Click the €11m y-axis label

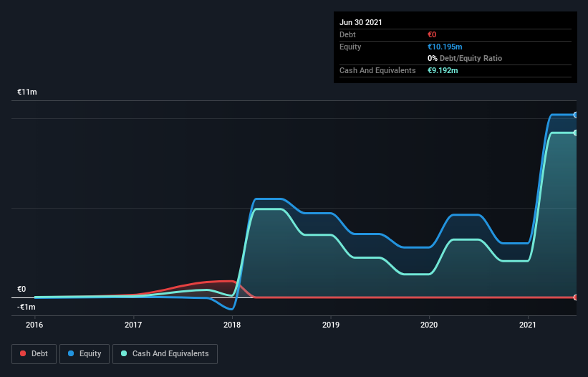tap(27, 92)
